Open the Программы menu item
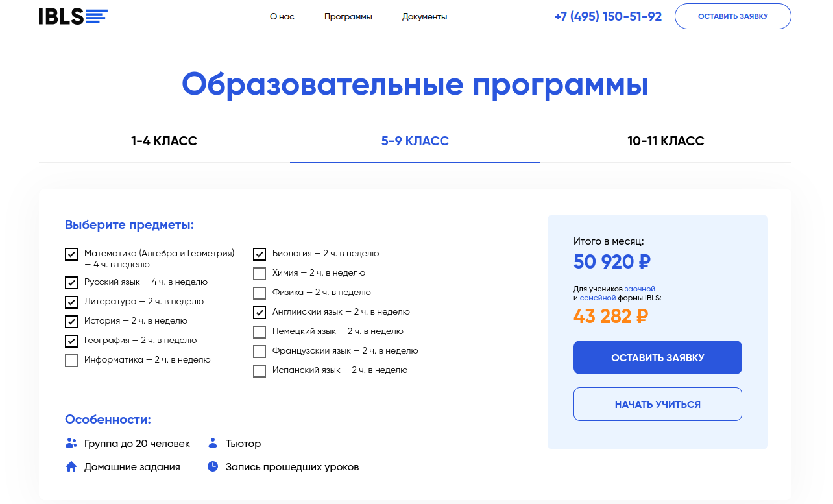Screen dimensions: 833x504 [348, 17]
